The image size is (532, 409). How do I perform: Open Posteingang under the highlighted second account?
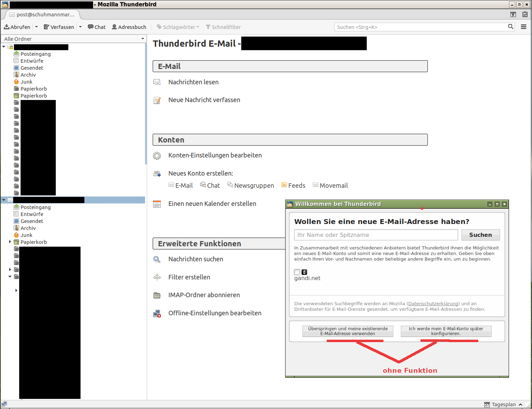36,207
